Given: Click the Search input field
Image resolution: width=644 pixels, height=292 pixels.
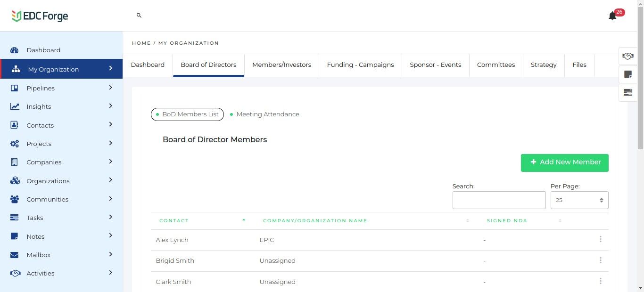Looking at the screenshot, I should coord(499,200).
